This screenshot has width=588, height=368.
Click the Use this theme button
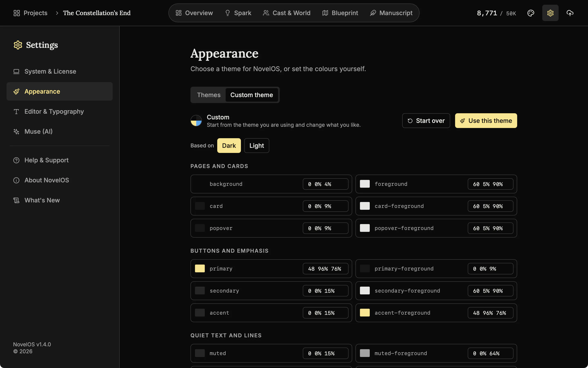tap(486, 121)
